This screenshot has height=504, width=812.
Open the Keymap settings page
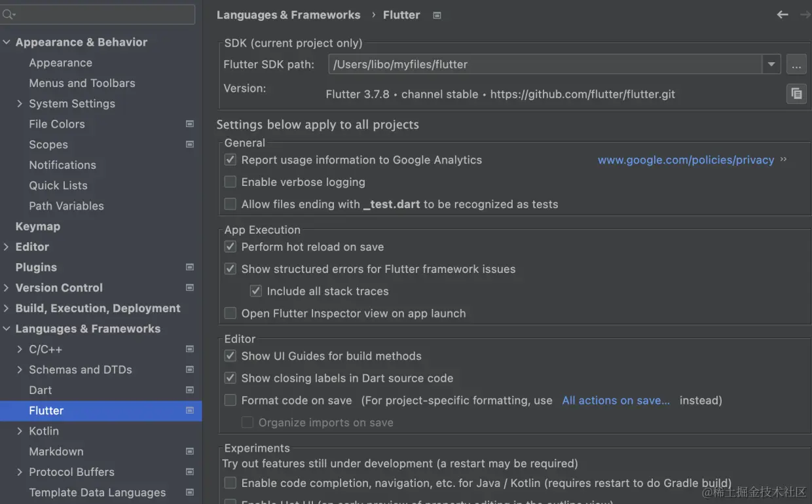[38, 226]
